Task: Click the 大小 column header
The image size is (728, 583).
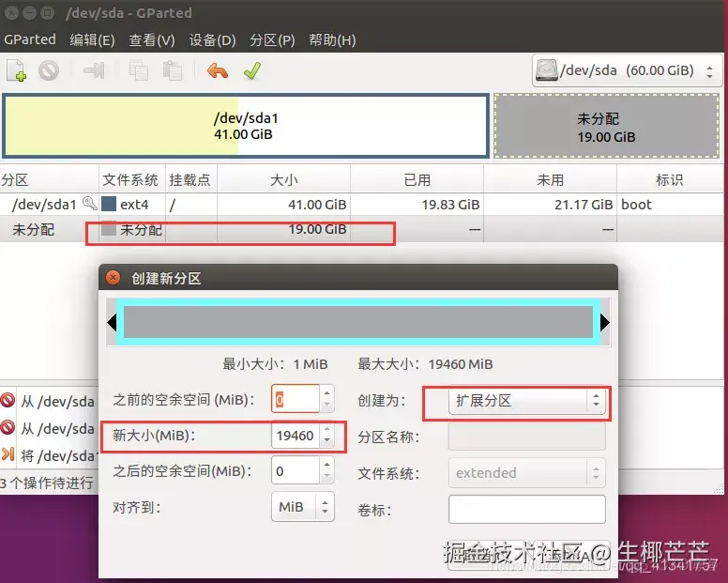Action: tap(283, 179)
